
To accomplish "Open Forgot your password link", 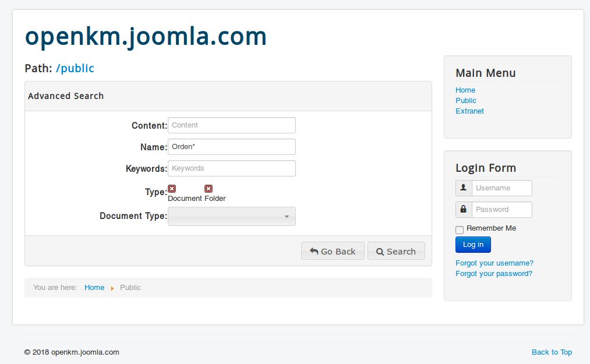I will point(494,274).
